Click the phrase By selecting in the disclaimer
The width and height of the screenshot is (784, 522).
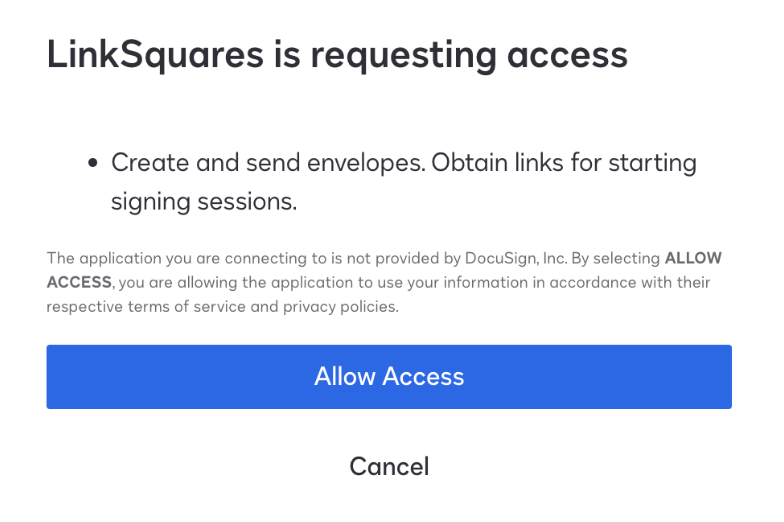tap(616, 258)
